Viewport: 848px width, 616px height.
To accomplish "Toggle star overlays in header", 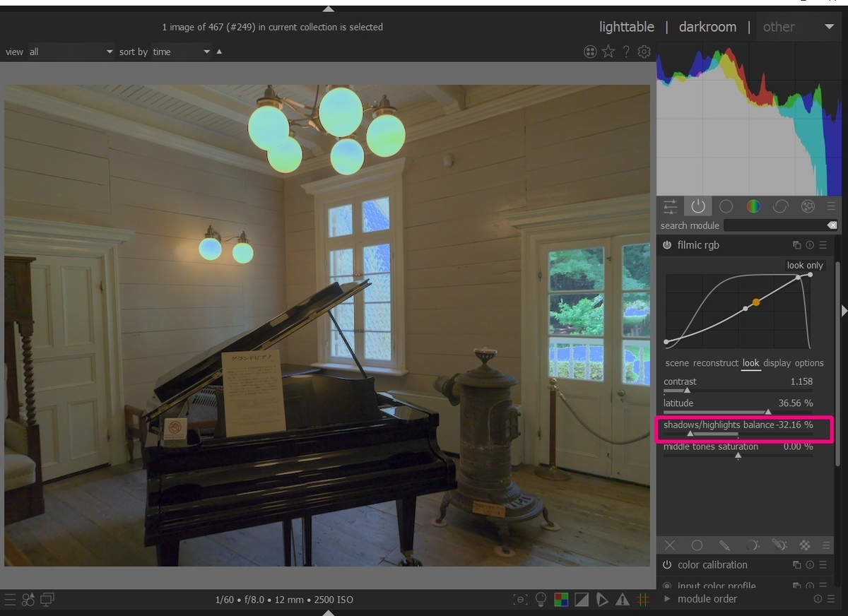I will (608, 52).
